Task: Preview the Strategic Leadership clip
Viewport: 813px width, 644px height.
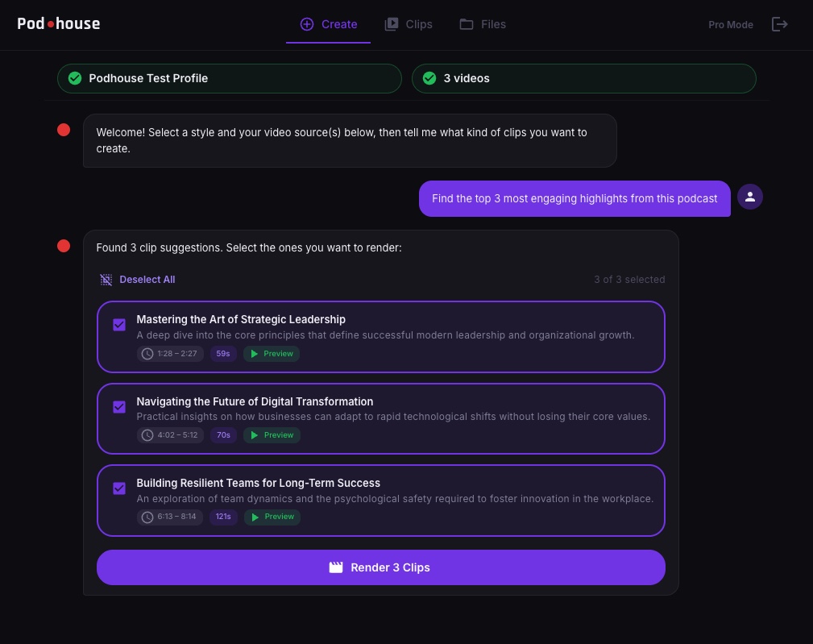Action: click(x=272, y=354)
